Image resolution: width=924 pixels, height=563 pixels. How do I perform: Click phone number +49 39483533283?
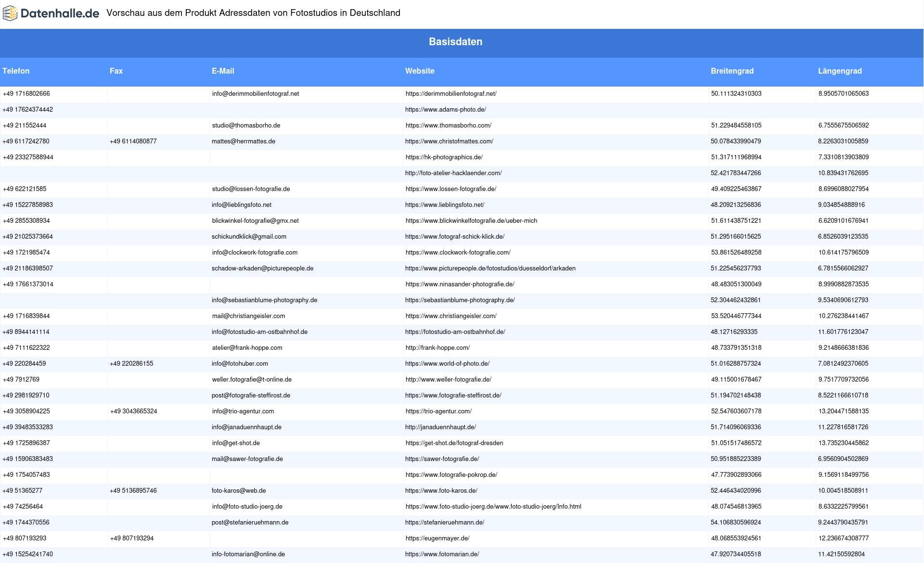point(28,427)
